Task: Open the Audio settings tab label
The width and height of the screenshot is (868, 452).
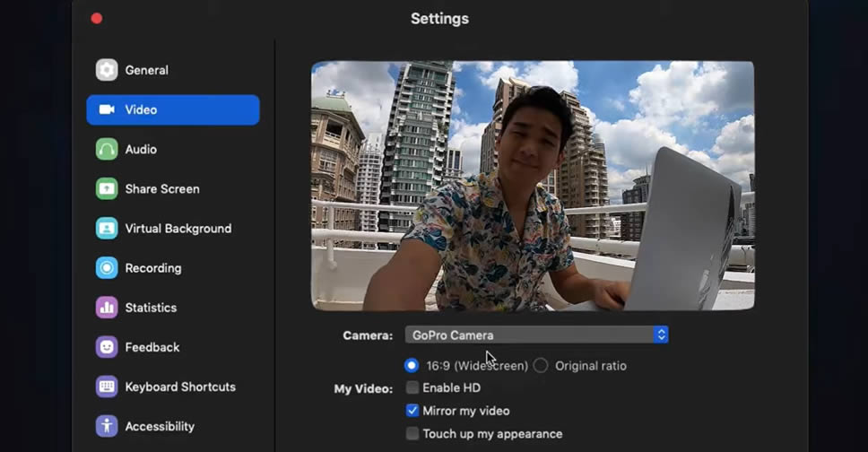Action: (x=141, y=149)
